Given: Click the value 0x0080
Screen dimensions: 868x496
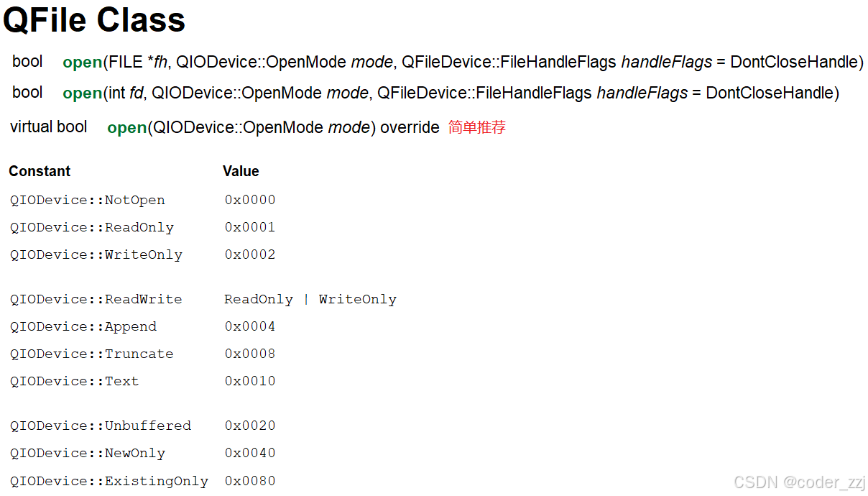Looking at the screenshot, I should tap(250, 481).
